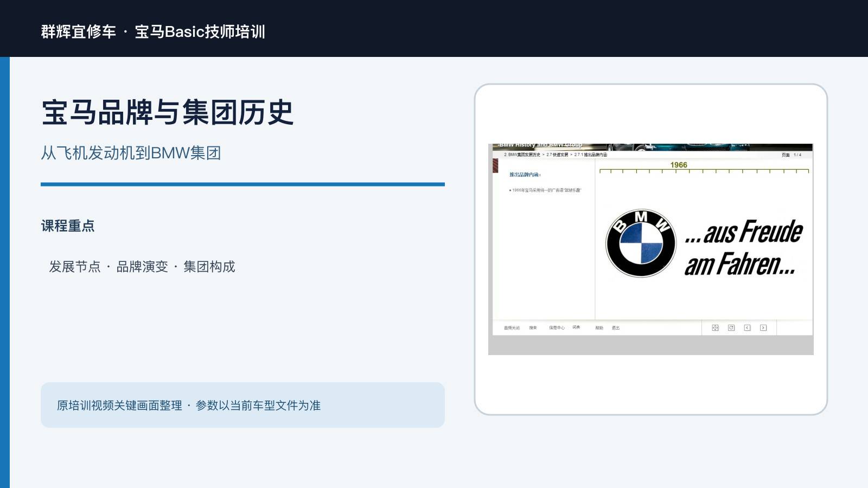Advance to the next page with the right arrow
868x488 pixels.
coord(763,328)
